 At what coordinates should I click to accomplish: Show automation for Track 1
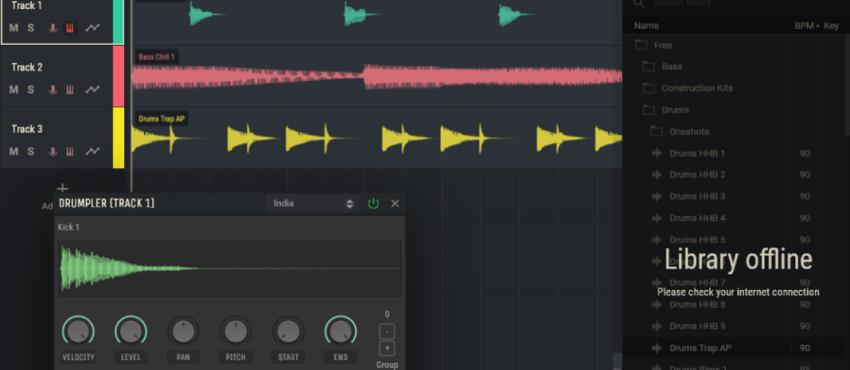point(93,28)
